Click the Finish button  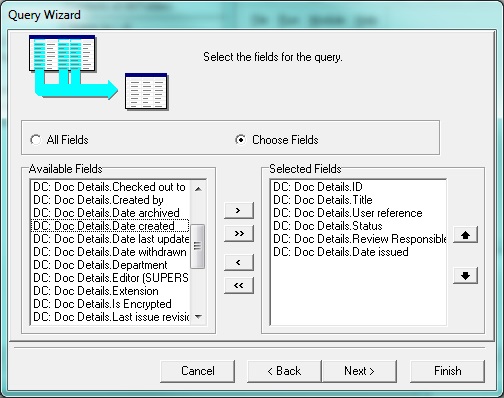tap(447, 371)
